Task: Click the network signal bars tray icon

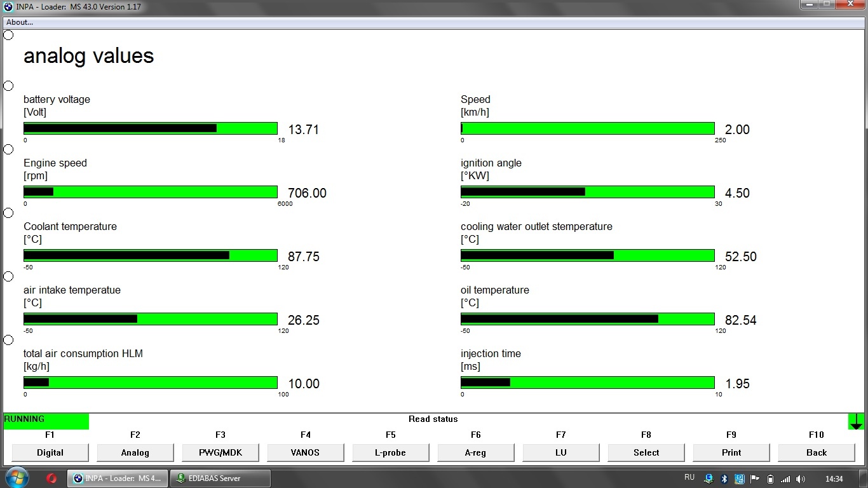Action: [785, 478]
